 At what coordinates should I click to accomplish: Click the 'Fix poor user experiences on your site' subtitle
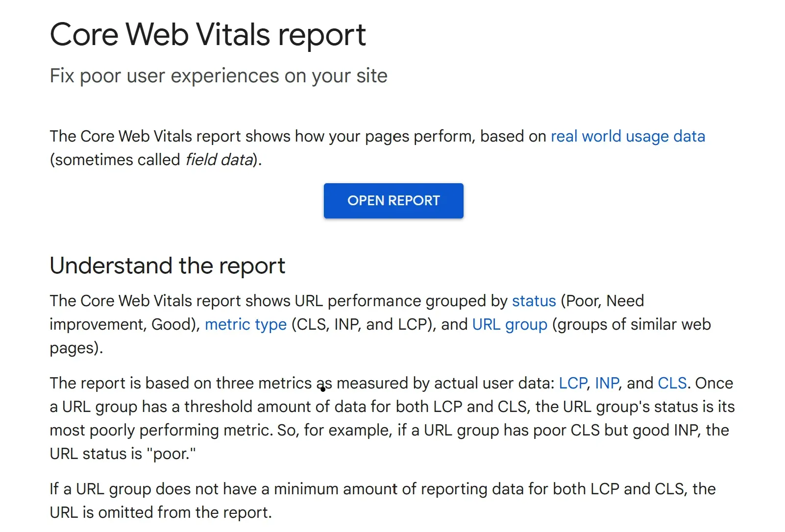[x=219, y=76]
